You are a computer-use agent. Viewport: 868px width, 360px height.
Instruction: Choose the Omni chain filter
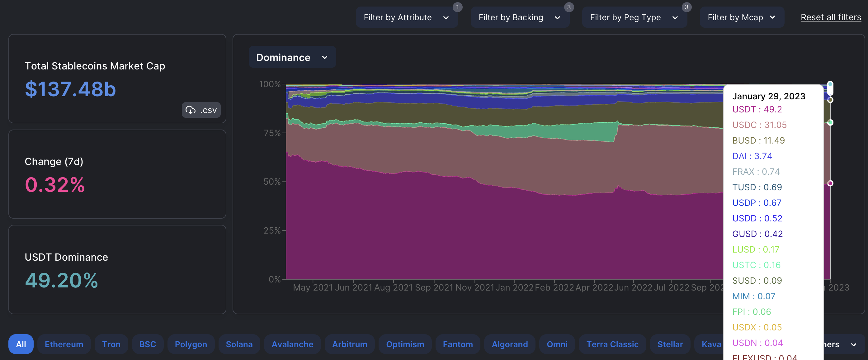[x=557, y=344]
